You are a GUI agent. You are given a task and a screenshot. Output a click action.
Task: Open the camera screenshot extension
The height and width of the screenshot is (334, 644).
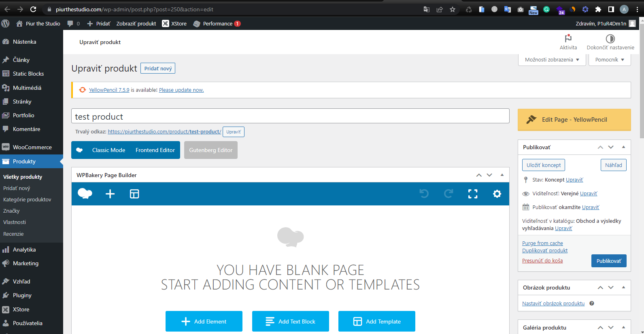click(x=521, y=9)
